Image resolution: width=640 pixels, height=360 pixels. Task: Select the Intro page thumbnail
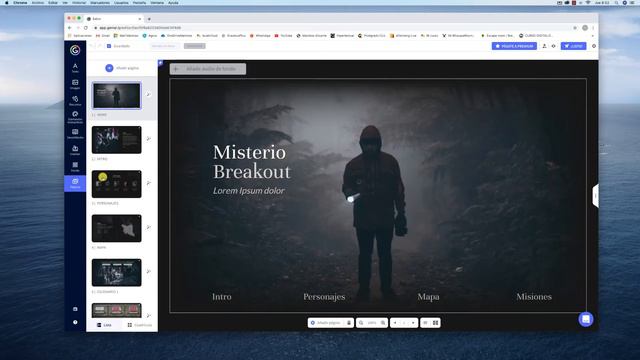(117, 140)
